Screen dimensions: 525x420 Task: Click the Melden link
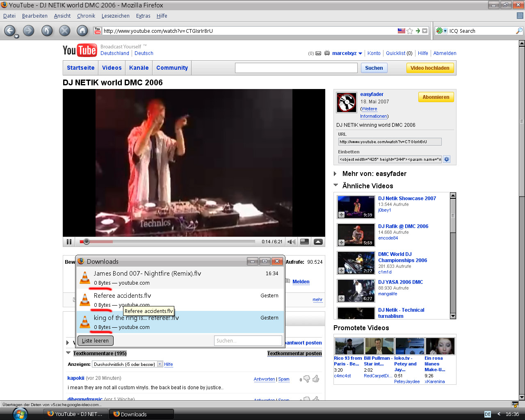tap(301, 282)
